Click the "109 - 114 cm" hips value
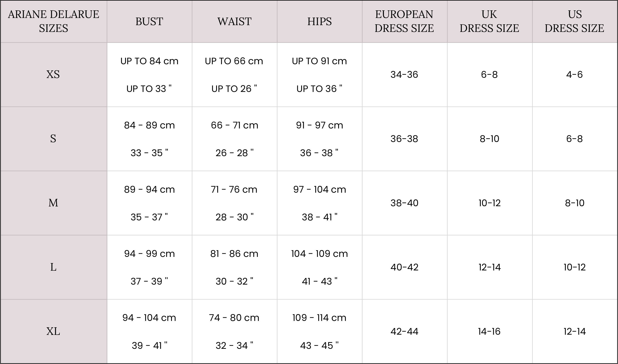The width and height of the screenshot is (618, 364). pos(319,318)
